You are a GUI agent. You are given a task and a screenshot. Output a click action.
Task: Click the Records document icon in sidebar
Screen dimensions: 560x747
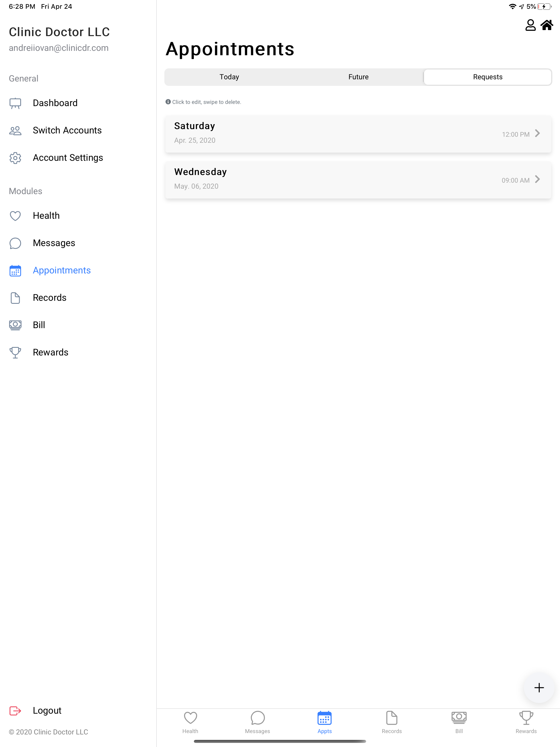coord(15,298)
